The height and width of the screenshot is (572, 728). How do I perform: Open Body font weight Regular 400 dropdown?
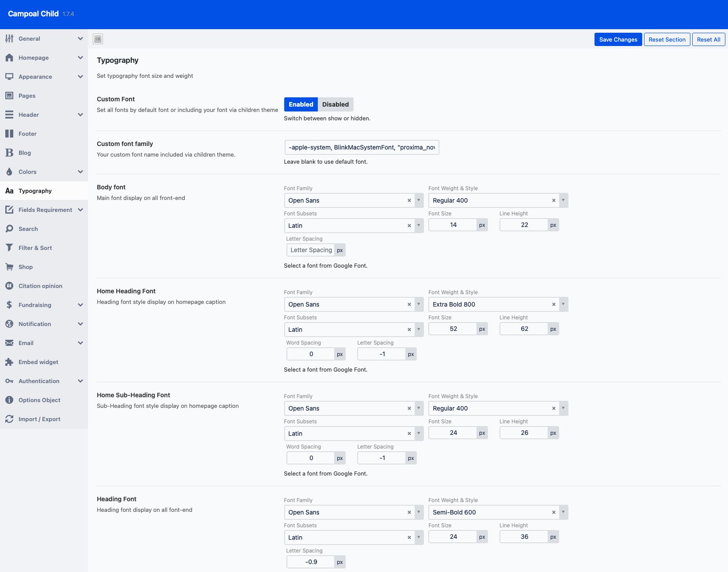[x=563, y=200]
